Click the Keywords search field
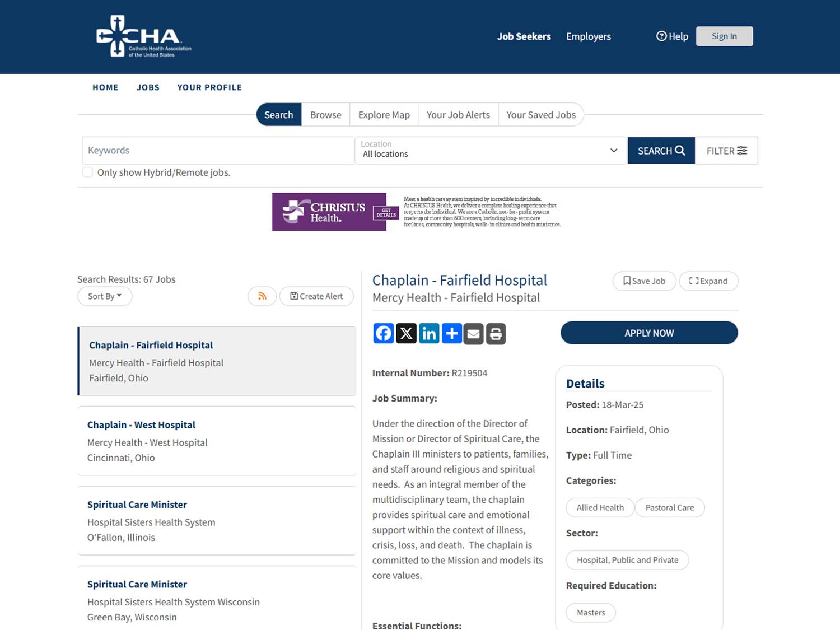The height and width of the screenshot is (630, 840). 218,151
